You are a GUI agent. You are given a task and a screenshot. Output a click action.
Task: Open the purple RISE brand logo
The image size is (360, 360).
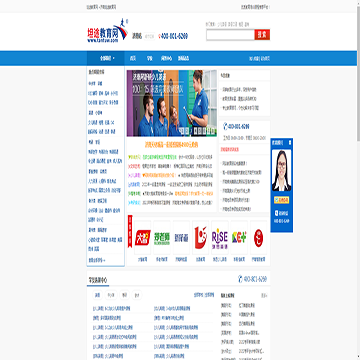click(220, 237)
